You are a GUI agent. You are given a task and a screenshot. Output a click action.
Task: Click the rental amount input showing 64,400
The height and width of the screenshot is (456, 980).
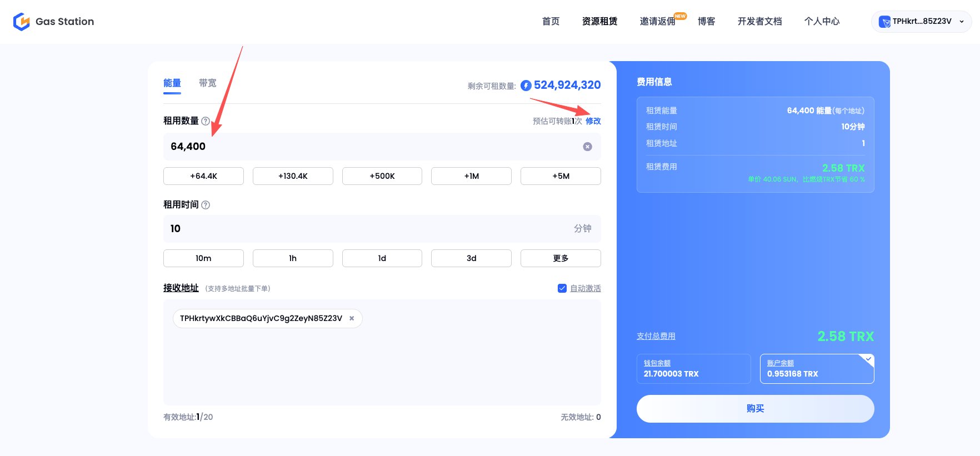tap(382, 147)
